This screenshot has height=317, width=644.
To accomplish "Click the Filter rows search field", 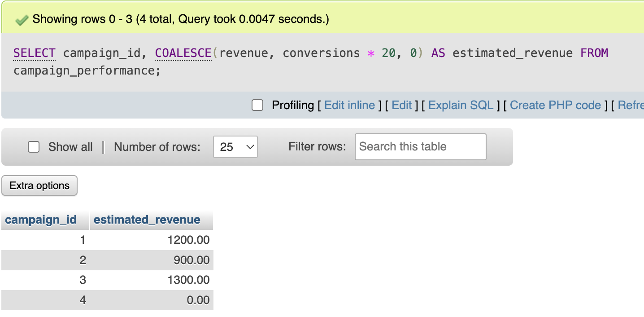I will coord(420,147).
